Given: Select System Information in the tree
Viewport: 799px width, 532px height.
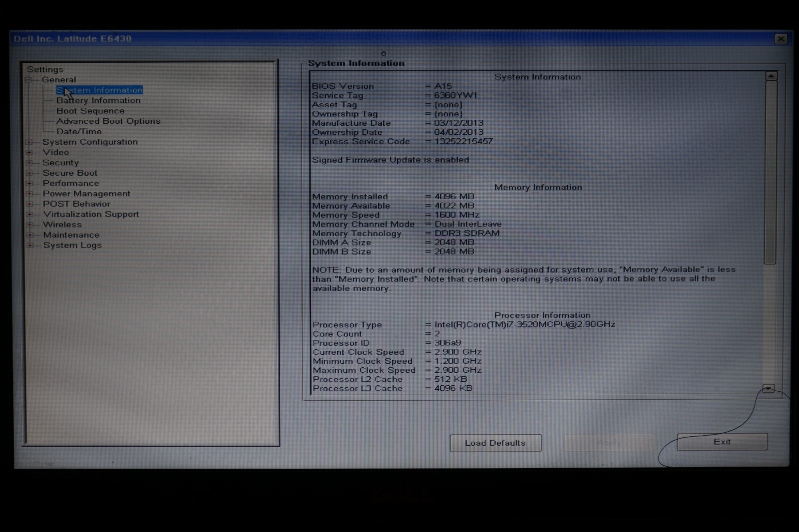Looking at the screenshot, I should (x=99, y=90).
